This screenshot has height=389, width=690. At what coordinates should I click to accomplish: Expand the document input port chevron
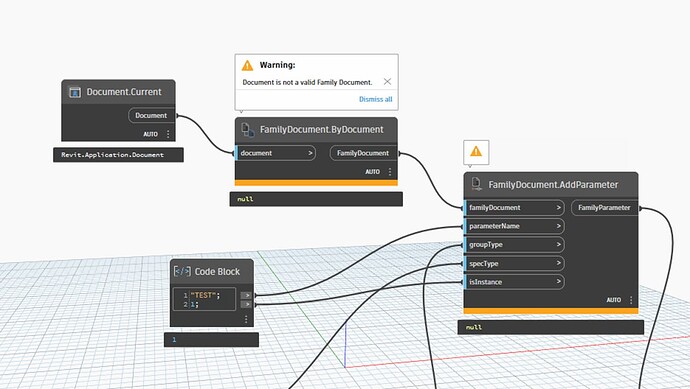pos(310,153)
